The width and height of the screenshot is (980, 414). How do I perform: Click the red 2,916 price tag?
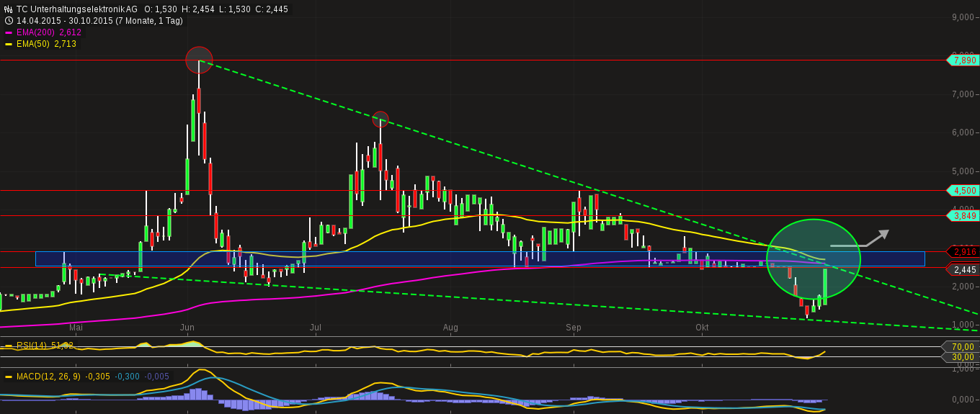coord(962,252)
